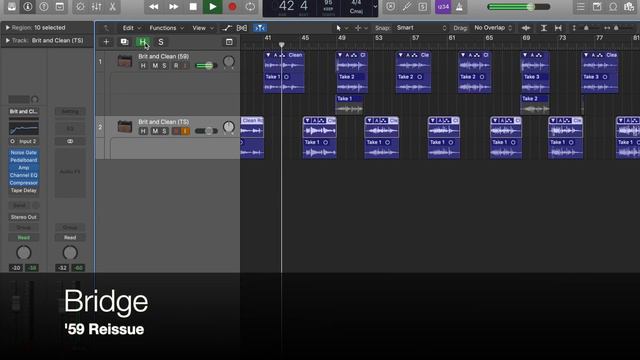Add a new track with plus button
This screenshot has height=360, width=640.
(x=106, y=42)
